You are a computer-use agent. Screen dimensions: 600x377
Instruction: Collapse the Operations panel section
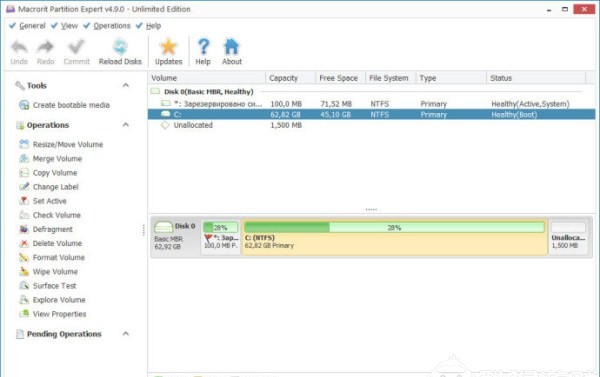point(126,125)
